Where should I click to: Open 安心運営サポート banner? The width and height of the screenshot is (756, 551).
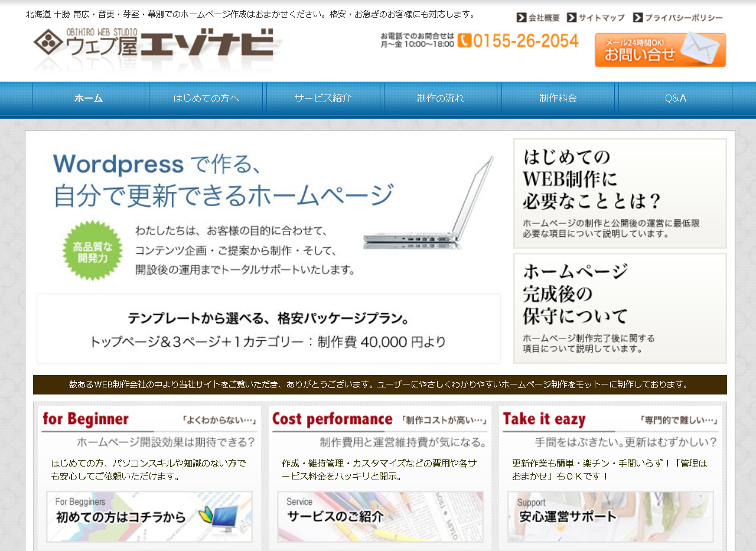click(610, 517)
